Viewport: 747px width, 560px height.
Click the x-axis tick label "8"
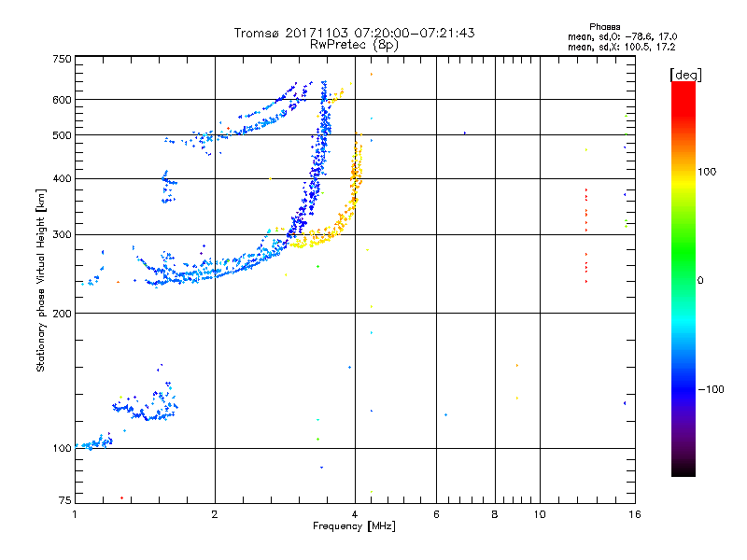pyautogui.click(x=495, y=514)
